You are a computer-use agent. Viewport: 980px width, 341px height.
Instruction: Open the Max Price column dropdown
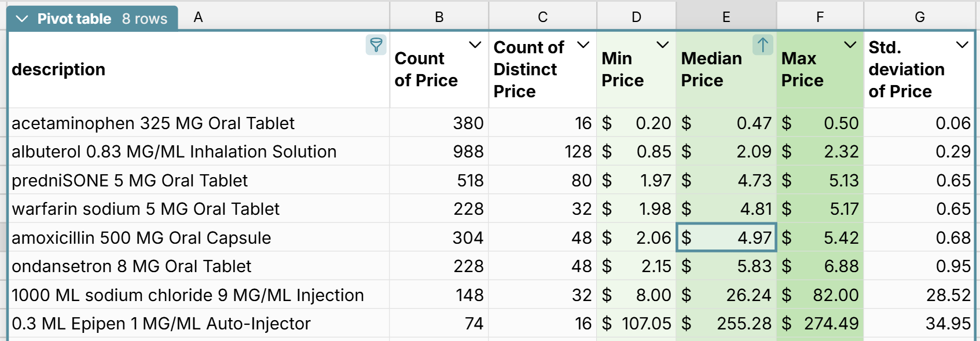coord(850,45)
